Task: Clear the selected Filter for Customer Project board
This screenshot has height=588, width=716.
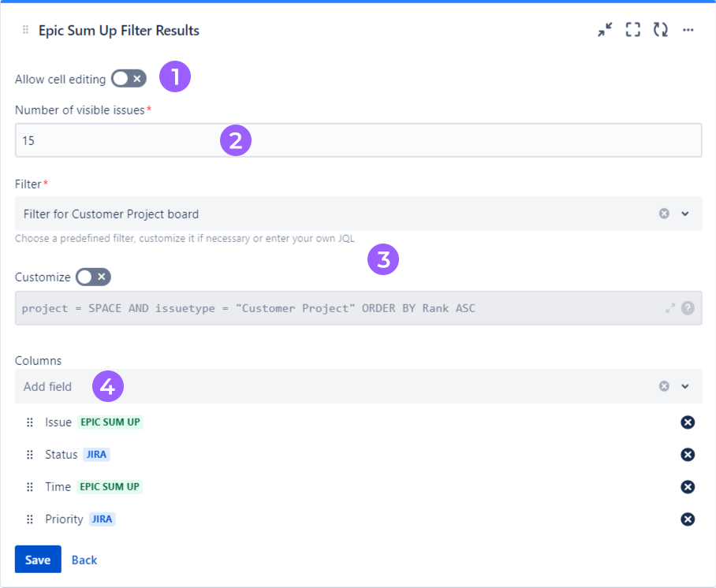Action: click(664, 214)
